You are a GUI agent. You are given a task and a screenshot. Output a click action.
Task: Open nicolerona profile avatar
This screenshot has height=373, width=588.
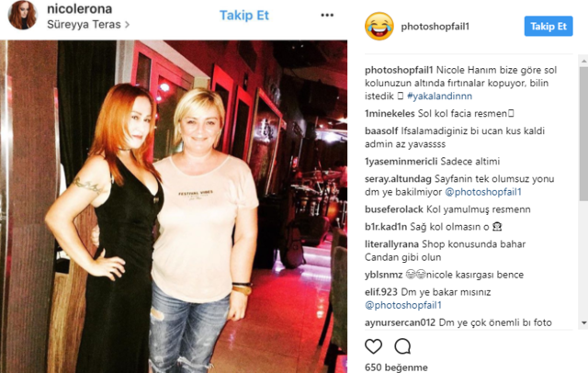pos(22,15)
